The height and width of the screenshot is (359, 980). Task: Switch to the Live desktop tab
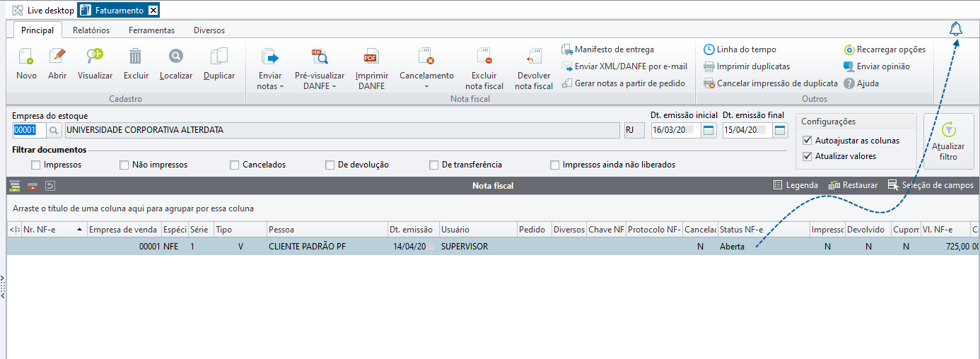(x=43, y=11)
